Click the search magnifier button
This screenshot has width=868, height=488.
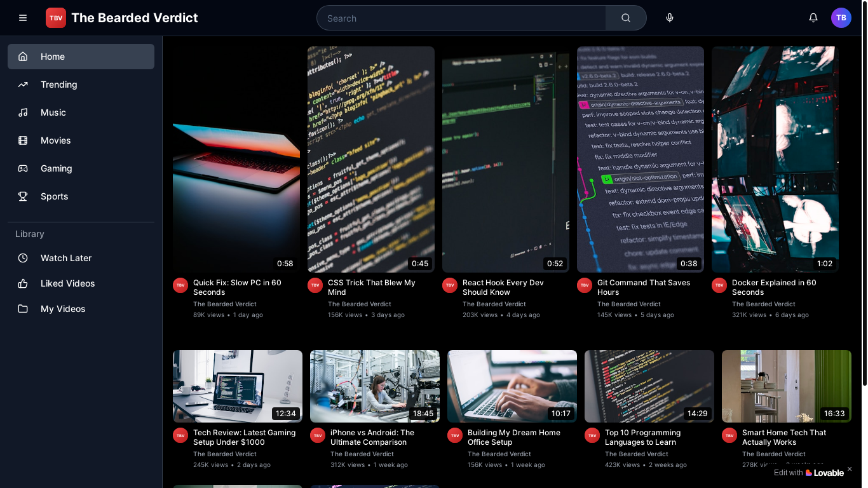click(626, 18)
